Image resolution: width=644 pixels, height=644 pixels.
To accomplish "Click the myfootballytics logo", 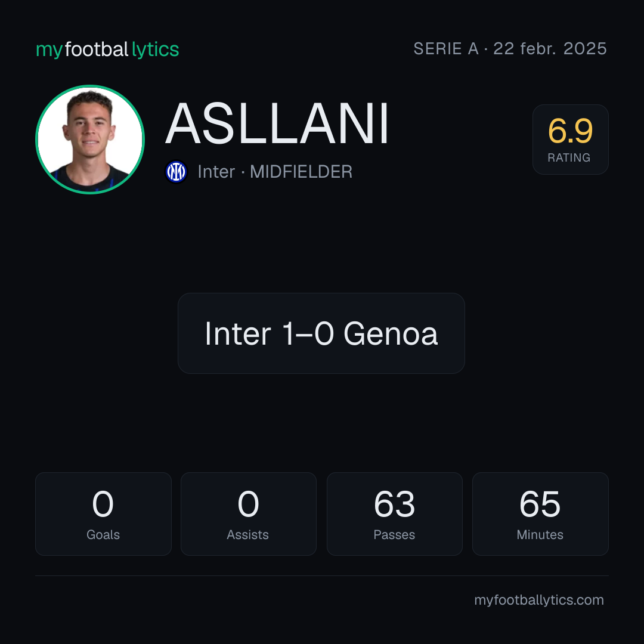I will [107, 49].
